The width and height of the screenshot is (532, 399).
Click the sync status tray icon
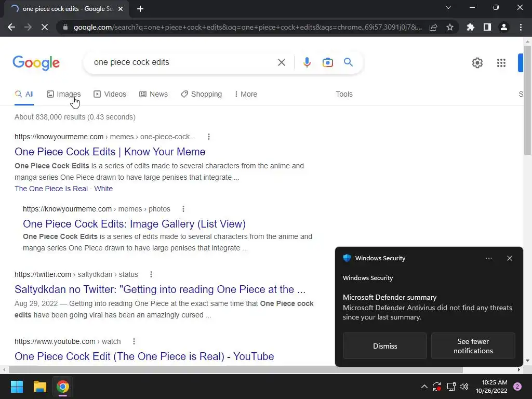click(x=437, y=387)
